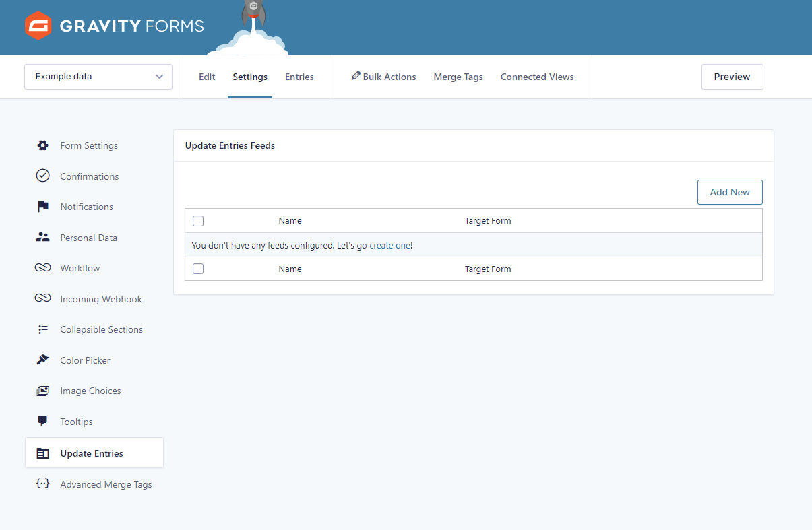Select the Incoming Webhook icon
The width and height of the screenshot is (812, 530).
[42, 298]
